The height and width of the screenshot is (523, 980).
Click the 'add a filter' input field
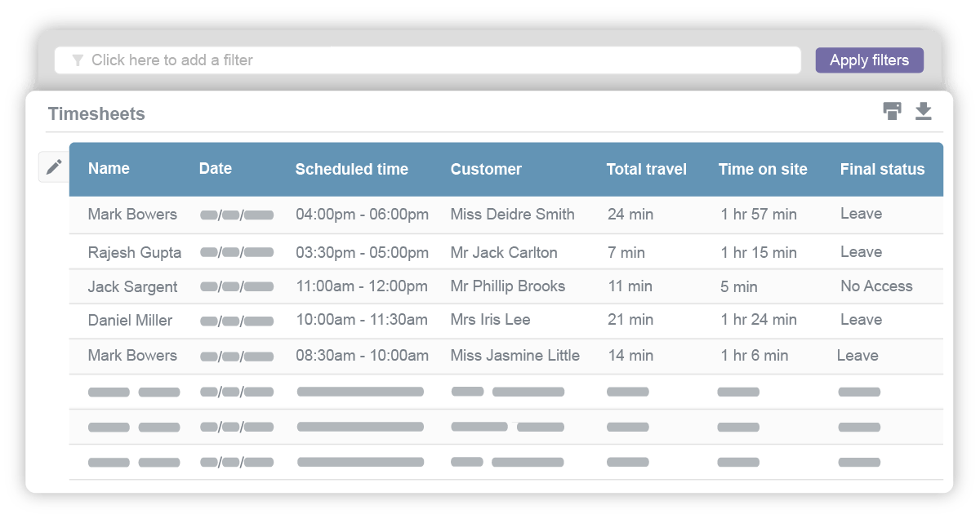pos(425,60)
